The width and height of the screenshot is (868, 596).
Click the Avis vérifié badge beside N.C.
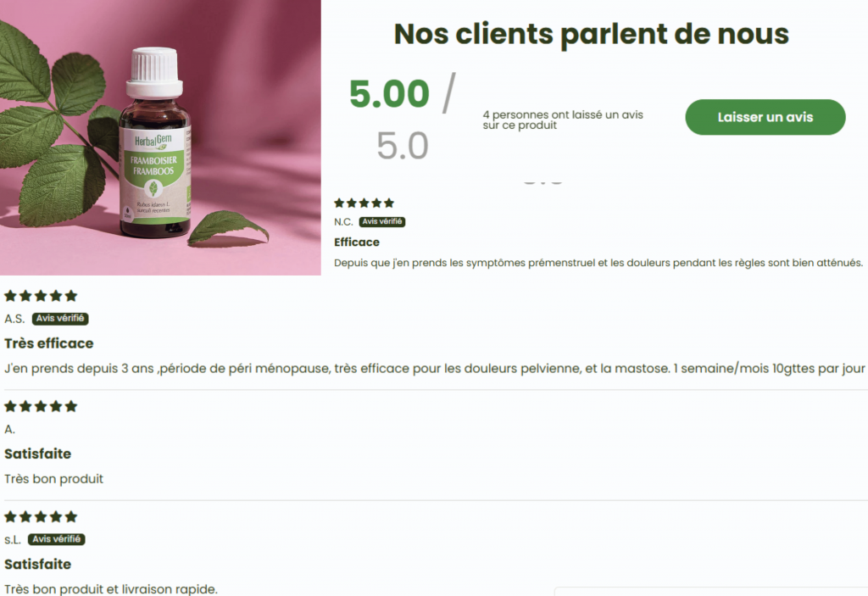tap(382, 221)
